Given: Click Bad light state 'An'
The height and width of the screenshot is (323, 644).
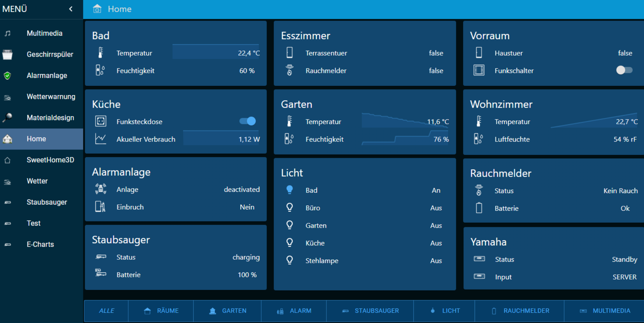Looking at the screenshot, I should click(x=436, y=190).
